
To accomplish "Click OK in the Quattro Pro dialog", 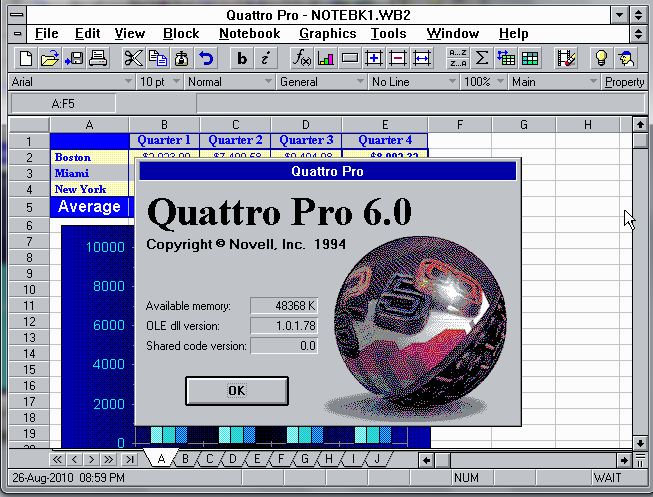I will point(237,391).
